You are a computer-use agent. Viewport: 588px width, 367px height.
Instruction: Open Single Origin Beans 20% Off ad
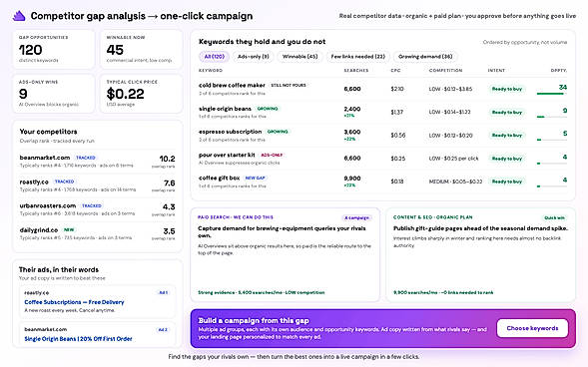[78, 339]
